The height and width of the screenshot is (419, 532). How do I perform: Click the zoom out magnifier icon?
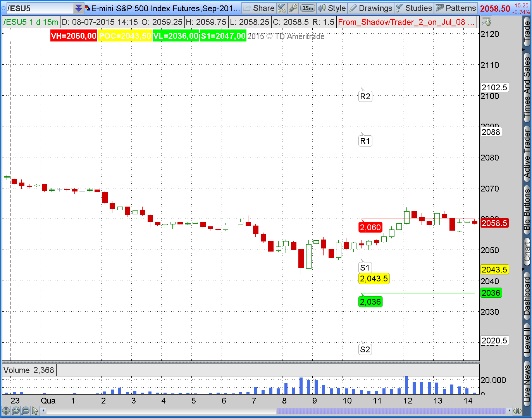(x=25, y=410)
